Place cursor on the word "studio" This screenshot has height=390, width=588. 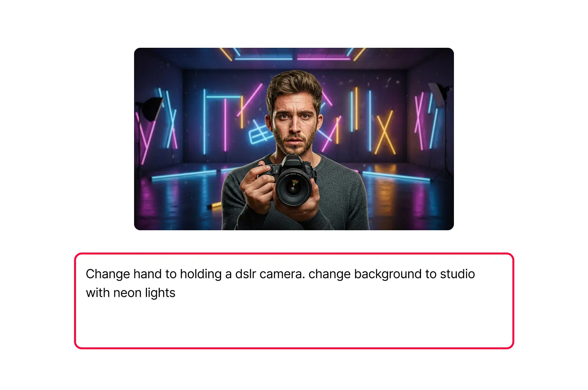click(x=457, y=274)
